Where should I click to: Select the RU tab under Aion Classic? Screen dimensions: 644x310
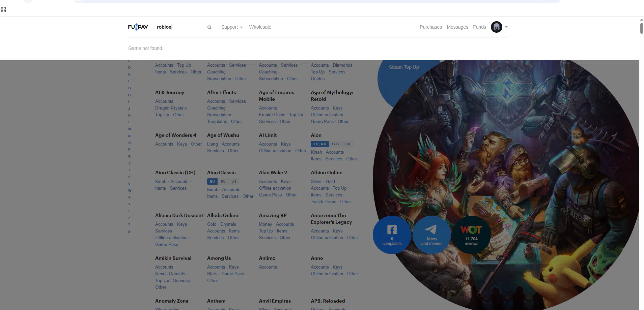pos(223,182)
